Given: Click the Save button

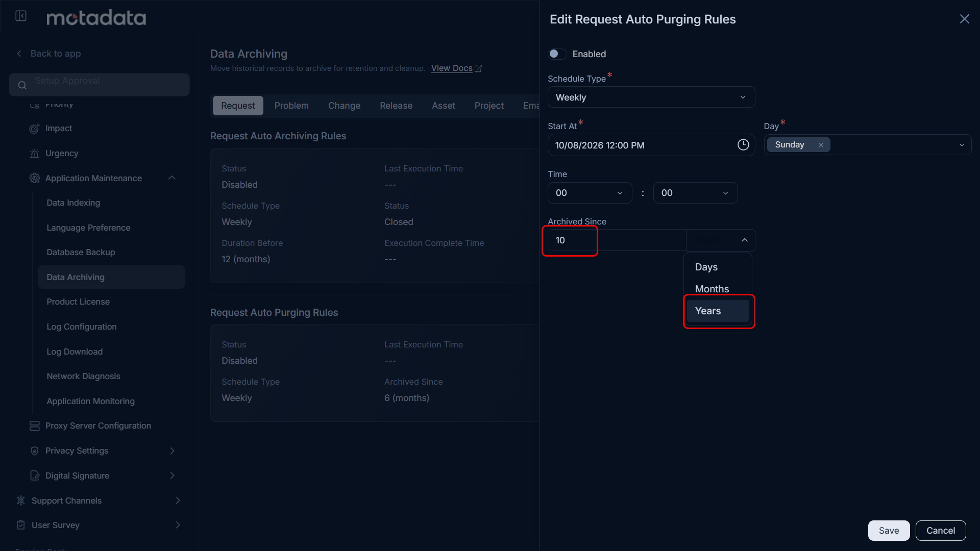Looking at the screenshot, I should [x=889, y=531].
